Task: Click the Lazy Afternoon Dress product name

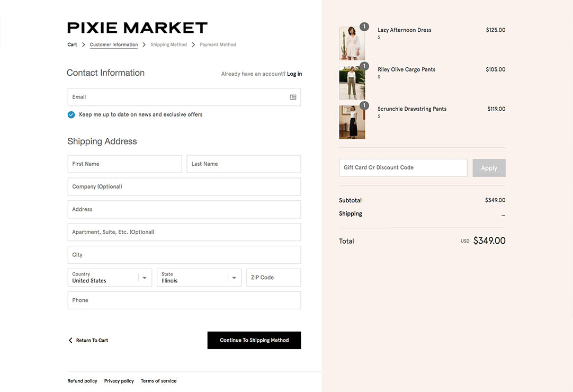Action: tap(404, 30)
